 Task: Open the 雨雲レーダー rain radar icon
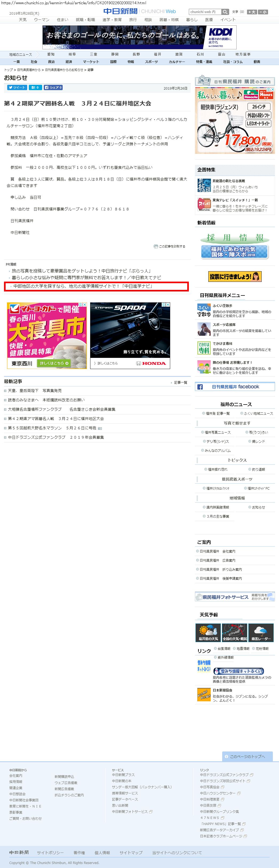[x=261, y=633]
